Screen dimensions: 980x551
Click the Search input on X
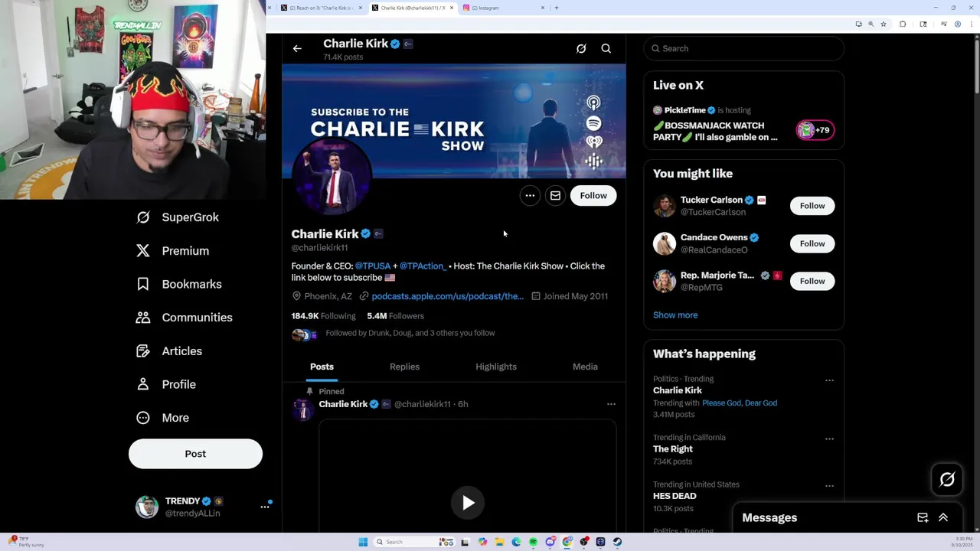[x=743, y=48]
